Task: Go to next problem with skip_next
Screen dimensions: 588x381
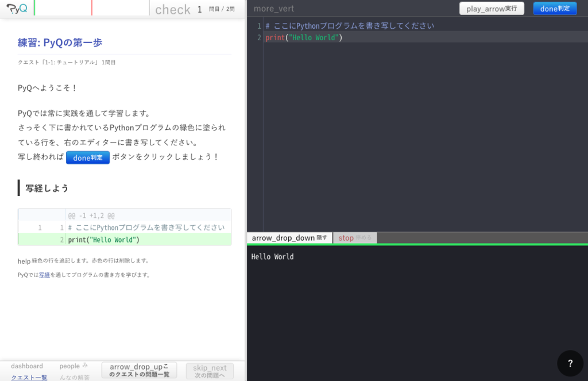Action: [x=210, y=371]
